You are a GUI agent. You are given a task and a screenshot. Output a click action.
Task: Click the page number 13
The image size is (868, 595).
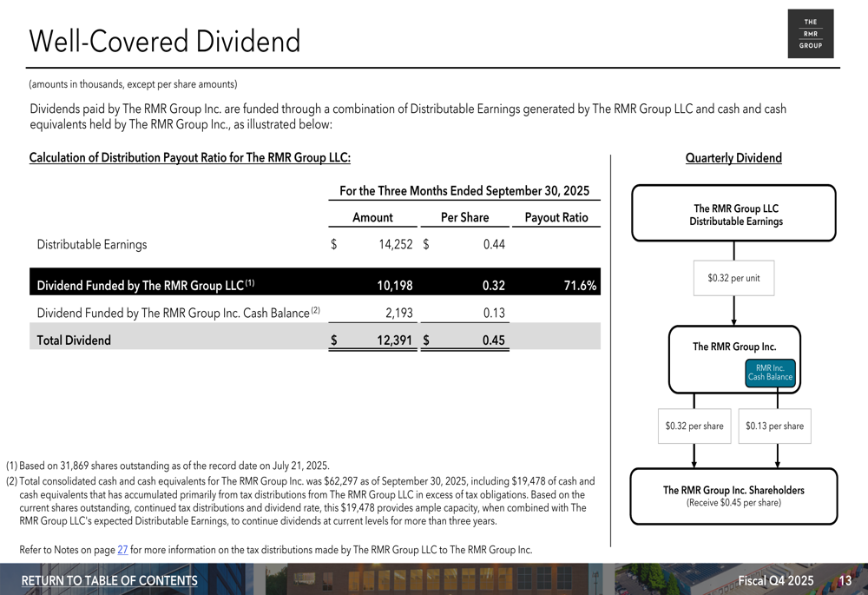pyautogui.click(x=844, y=580)
